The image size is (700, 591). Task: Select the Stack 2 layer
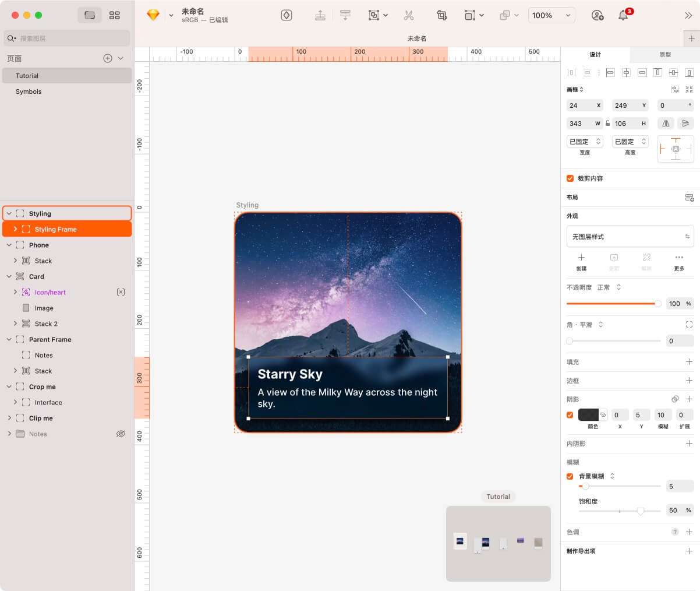pos(67,323)
